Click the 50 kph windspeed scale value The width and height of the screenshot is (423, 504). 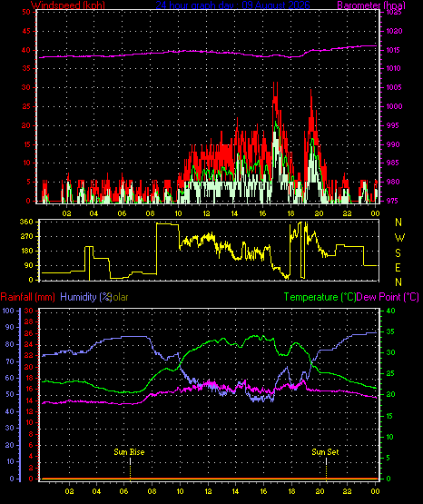click(26, 12)
